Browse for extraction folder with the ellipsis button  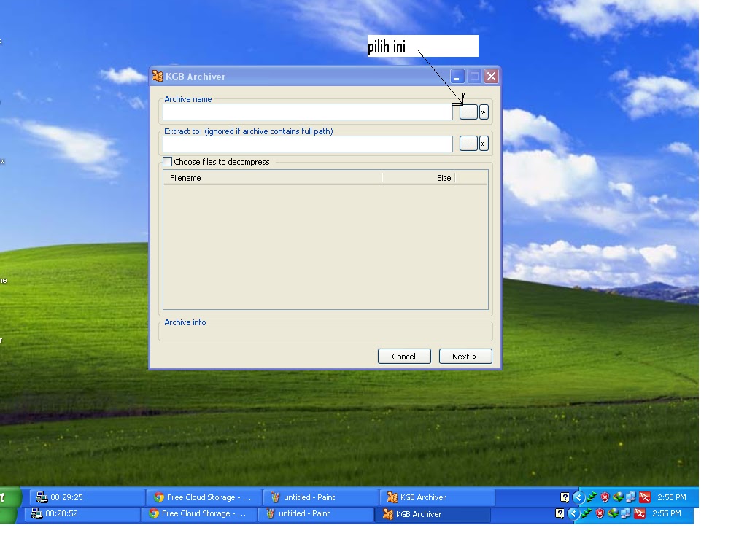point(468,143)
